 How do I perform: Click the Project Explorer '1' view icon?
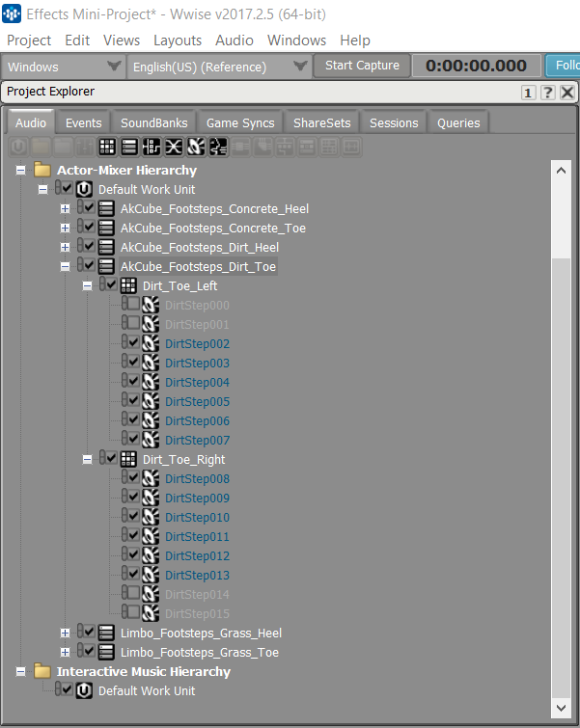coord(529,93)
